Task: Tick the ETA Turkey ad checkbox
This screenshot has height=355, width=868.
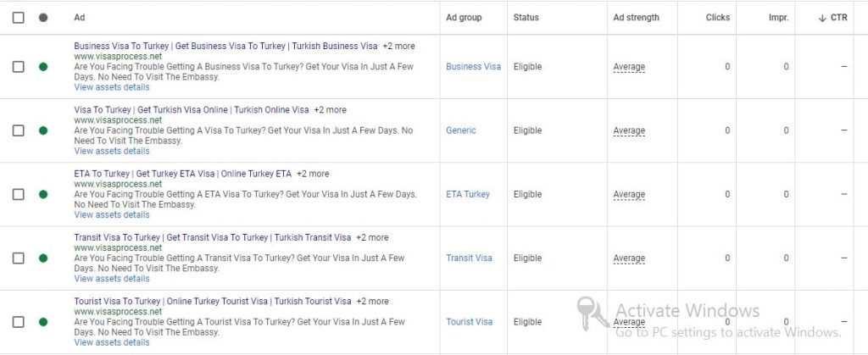Action: click(x=19, y=194)
